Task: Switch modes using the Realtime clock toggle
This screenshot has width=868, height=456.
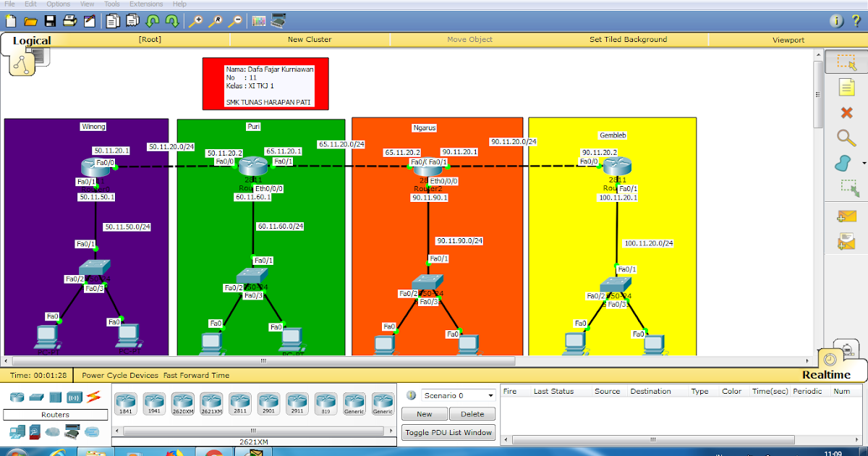Action: pos(830,360)
